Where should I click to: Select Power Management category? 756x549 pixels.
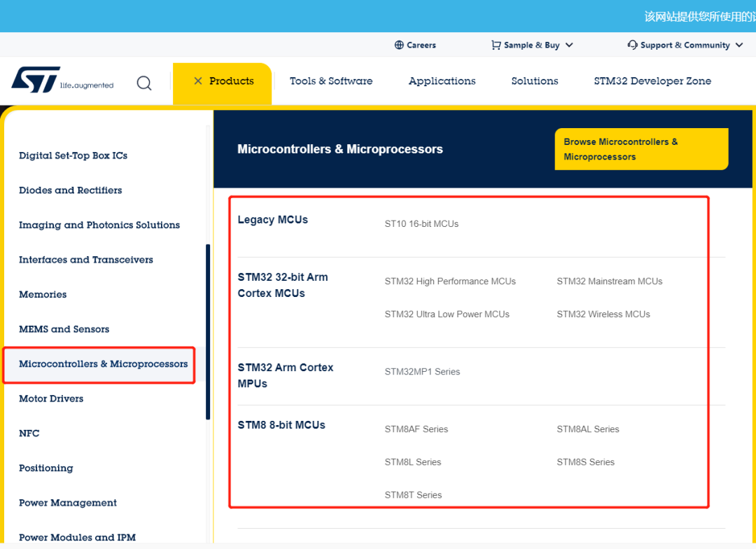(x=67, y=503)
